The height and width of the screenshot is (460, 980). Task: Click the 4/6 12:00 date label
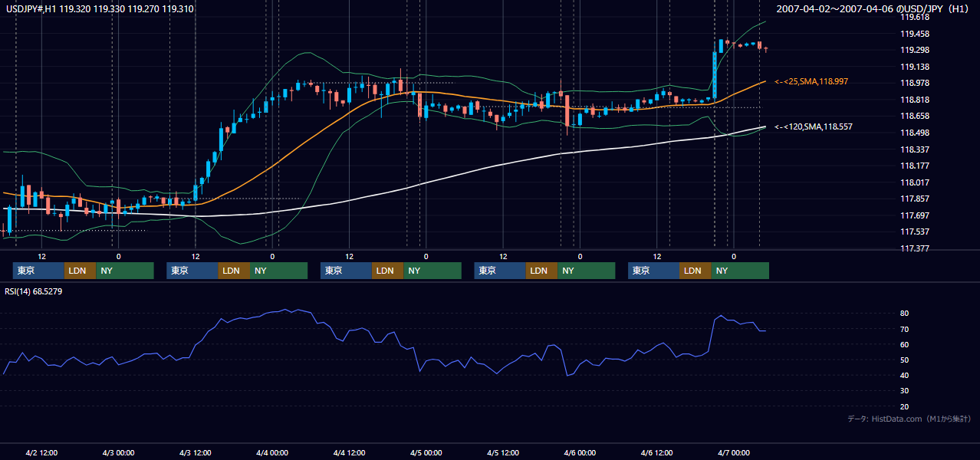[657, 453]
